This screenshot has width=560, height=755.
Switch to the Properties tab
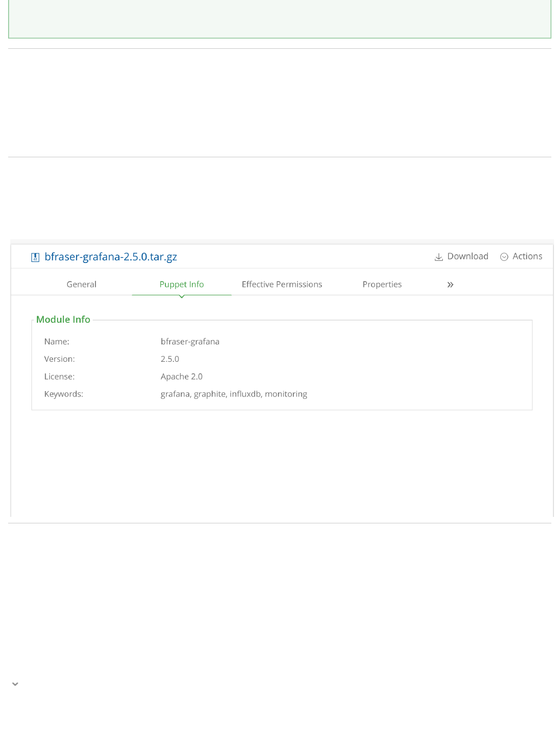pos(382,284)
